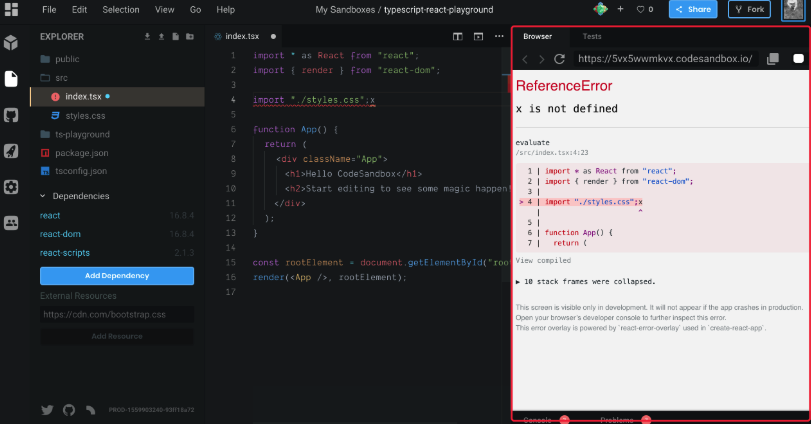The width and height of the screenshot is (811, 424).
Task: Open index.tsx in the file tree
Action: (x=117, y=97)
